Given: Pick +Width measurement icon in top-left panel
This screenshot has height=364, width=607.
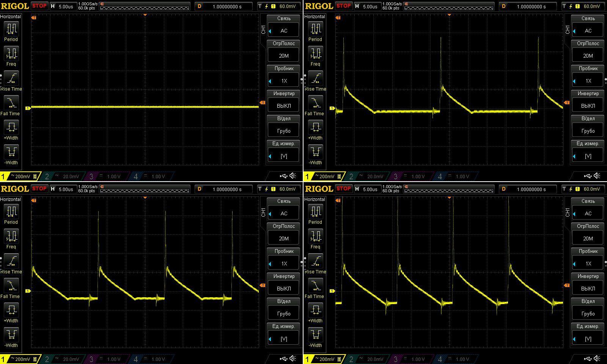Looking at the screenshot, I should [x=11, y=127].
